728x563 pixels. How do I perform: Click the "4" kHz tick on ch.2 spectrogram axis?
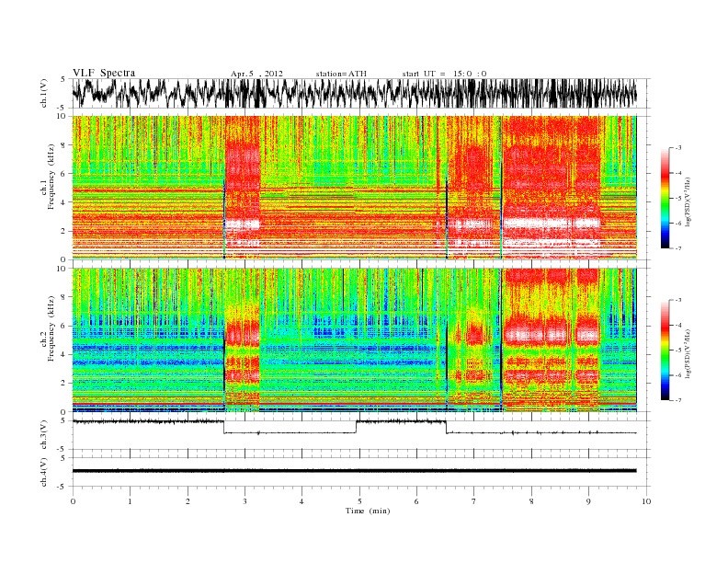click(x=64, y=355)
